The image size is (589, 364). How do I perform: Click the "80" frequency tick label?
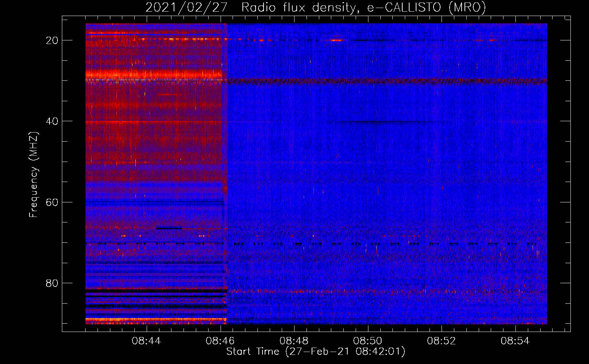click(52, 283)
